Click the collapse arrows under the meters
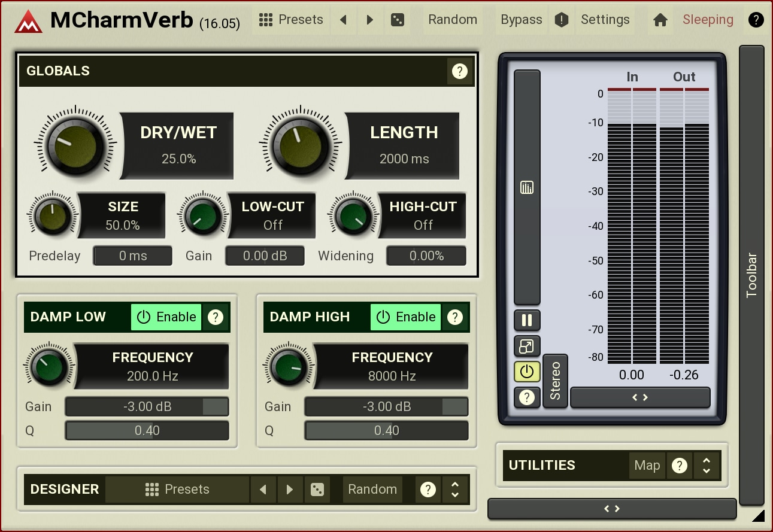The width and height of the screenshot is (773, 532). [640, 397]
